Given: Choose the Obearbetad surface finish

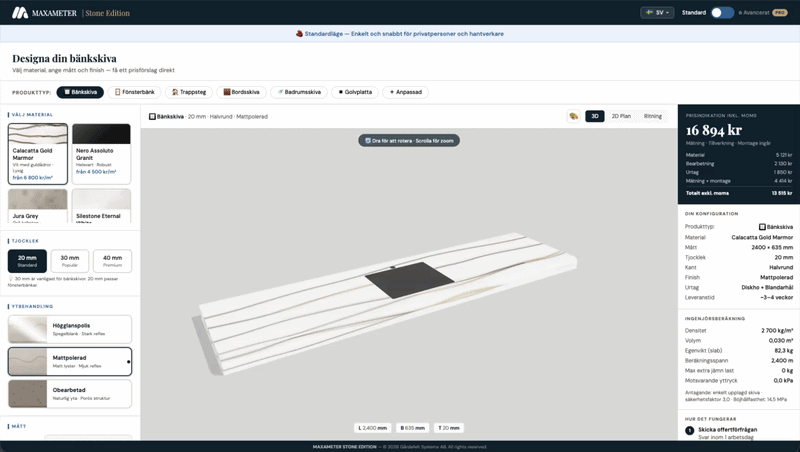Looking at the screenshot, I should click(x=70, y=393).
